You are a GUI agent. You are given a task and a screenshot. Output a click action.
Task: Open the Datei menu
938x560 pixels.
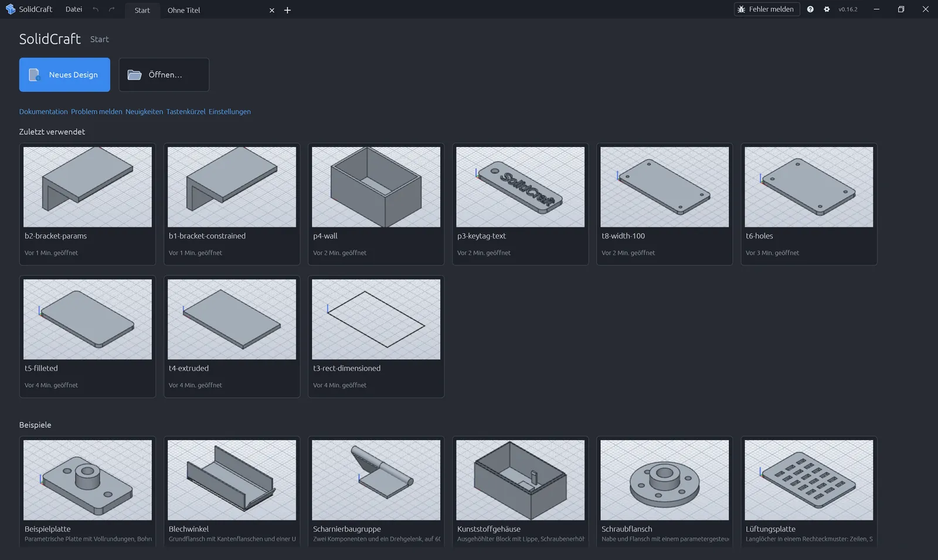pyautogui.click(x=74, y=9)
